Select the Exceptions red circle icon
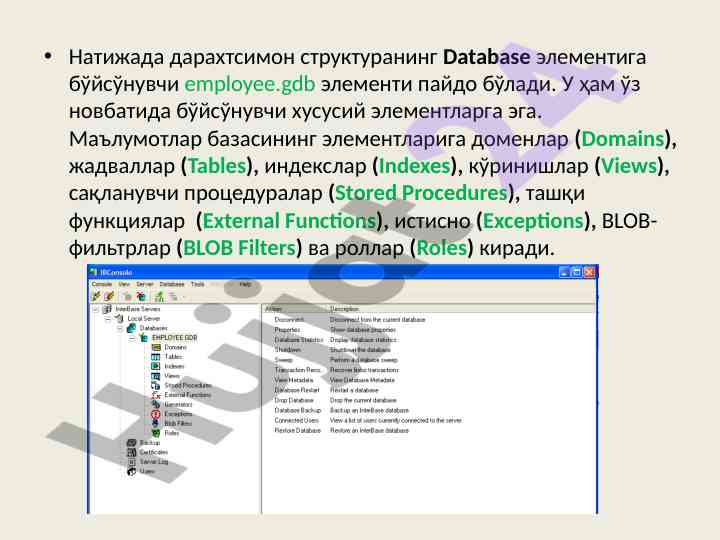The width and height of the screenshot is (720, 540). tap(156, 414)
